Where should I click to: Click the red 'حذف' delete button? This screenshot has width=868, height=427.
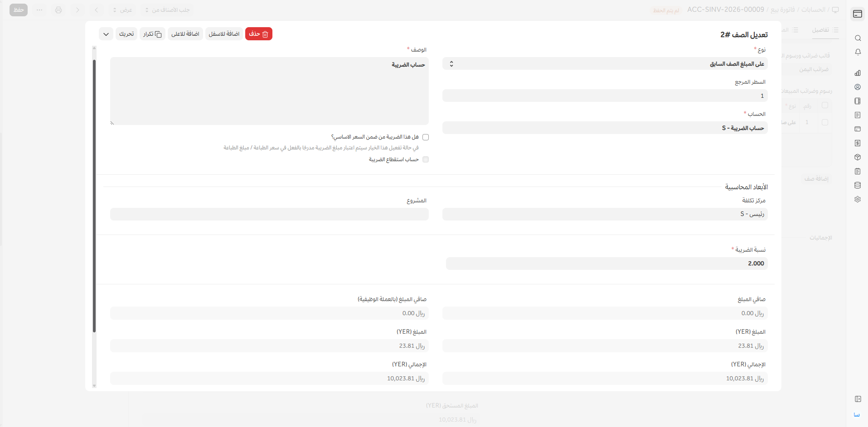click(x=259, y=34)
